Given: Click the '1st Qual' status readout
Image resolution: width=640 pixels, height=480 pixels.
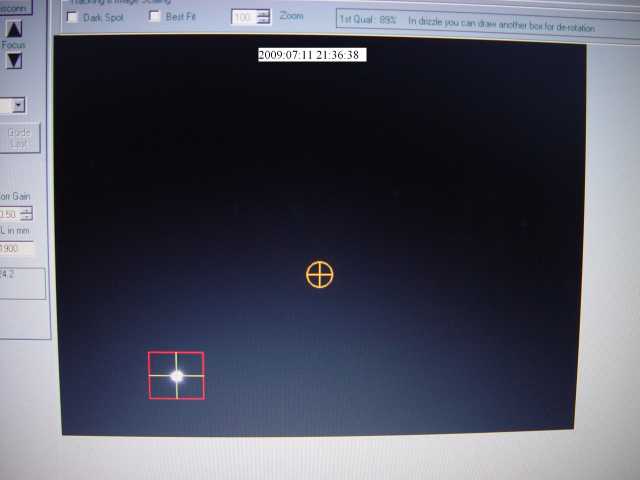Looking at the screenshot, I should tap(368, 20).
